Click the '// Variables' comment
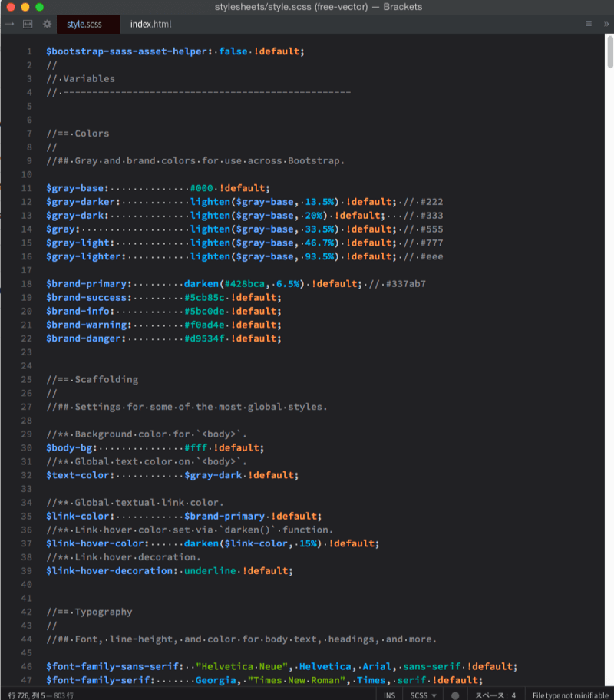This screenshot has height=700, width=614. click(81, 78)
